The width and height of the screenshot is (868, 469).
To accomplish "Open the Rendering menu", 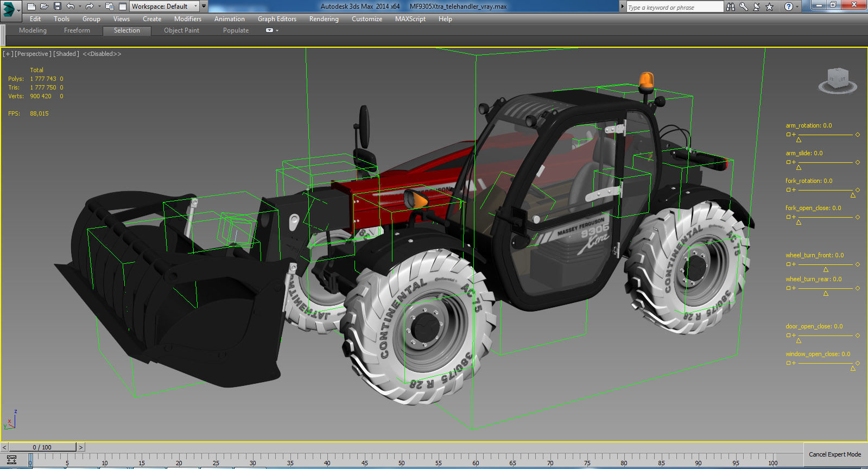I will click(x=324, y=19).
